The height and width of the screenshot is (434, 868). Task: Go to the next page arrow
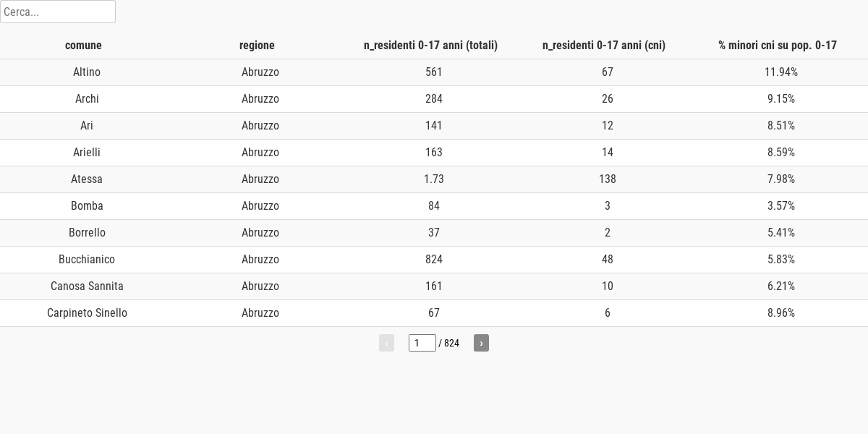481,343
